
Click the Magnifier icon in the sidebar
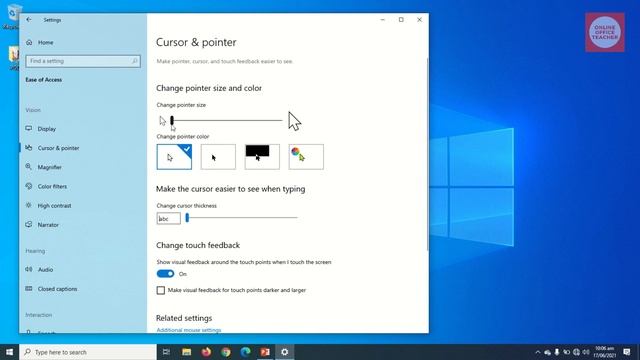pyautogui.click(x=29, y=167)
